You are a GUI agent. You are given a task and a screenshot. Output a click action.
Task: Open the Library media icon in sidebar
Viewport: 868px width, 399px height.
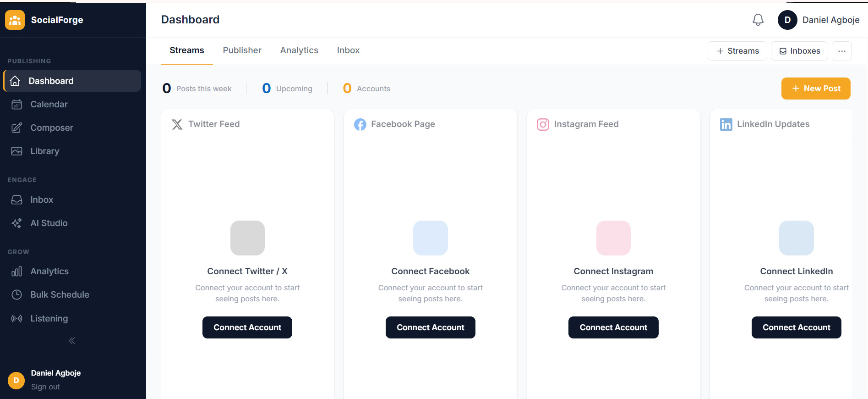coord(16,151)
